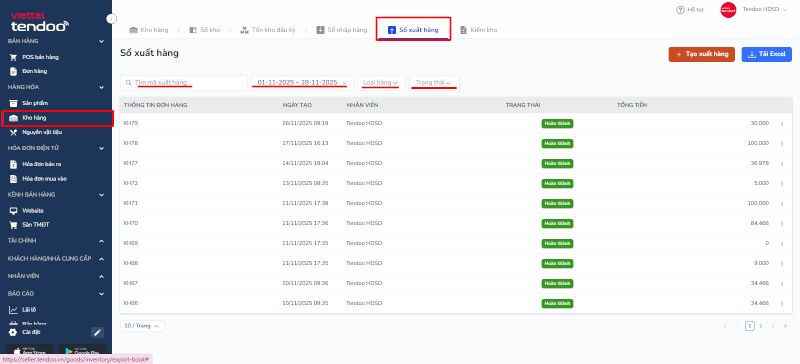Open the three-dot menu for row XH68
The width and height of the screenshot is (800, 364).
(x=782, y=263)
